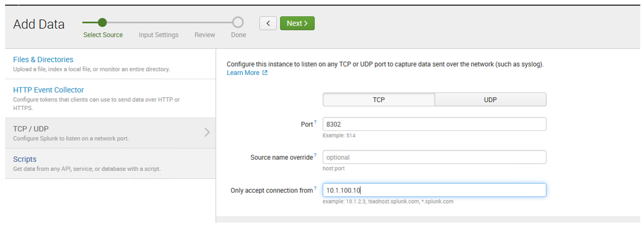644x229 pixels.
Task: Show help for Only accept connection from
Action: [x=316, y=188]
